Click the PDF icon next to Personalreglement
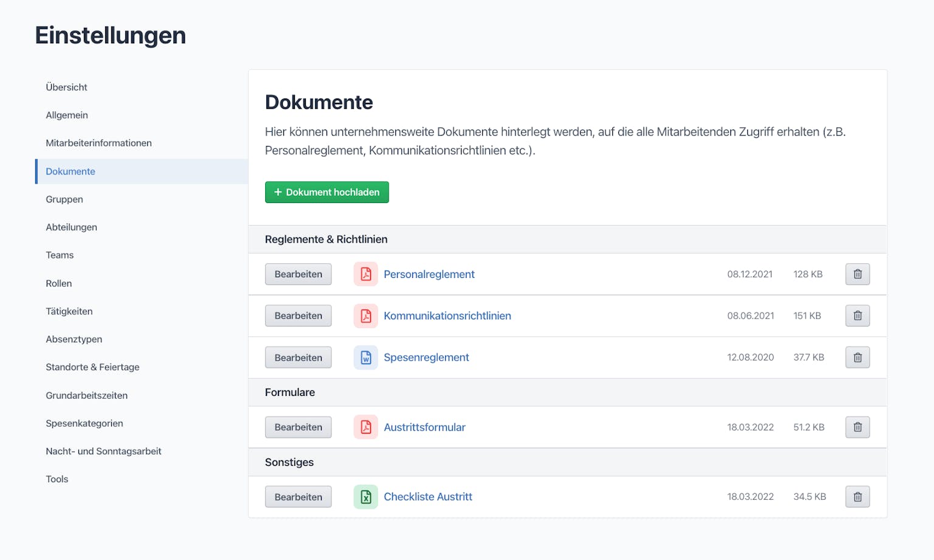 click(x=365, y=274)
